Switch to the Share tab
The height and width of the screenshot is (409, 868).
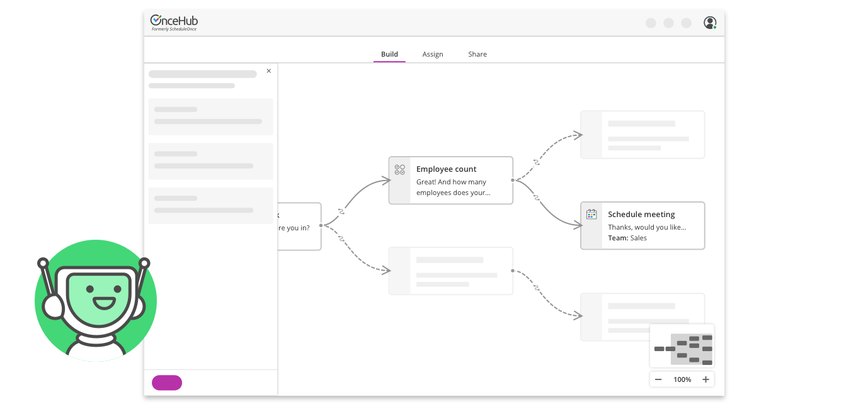[477, 54]
